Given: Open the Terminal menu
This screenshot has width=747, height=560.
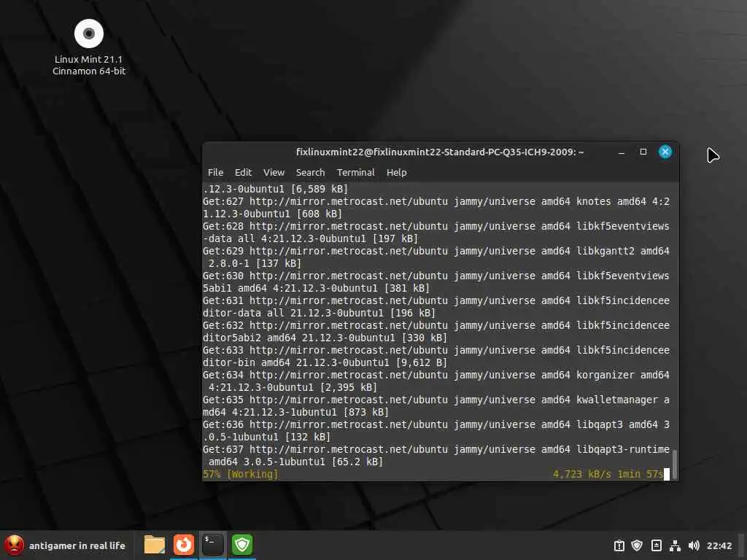Looking at the screenshot, I should point(355,172).
